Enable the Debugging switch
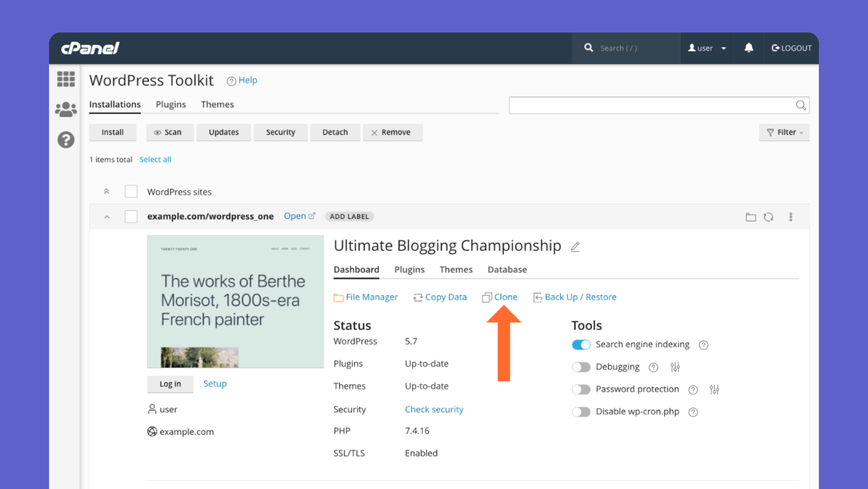The image size is (868, 489). 581,367
